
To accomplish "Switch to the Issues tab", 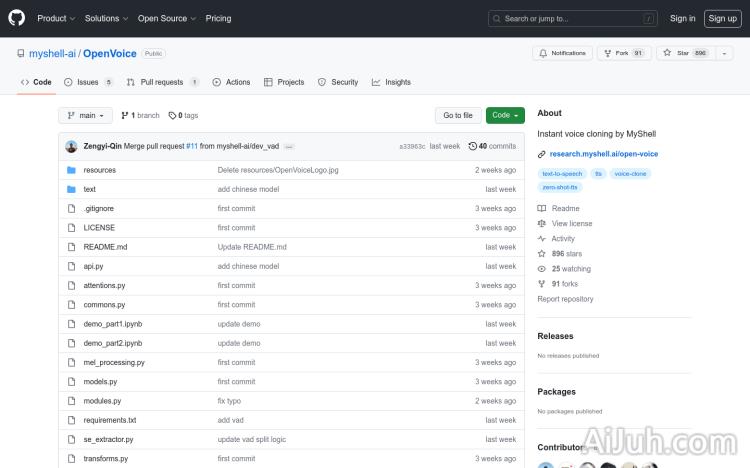I will 88,82.
